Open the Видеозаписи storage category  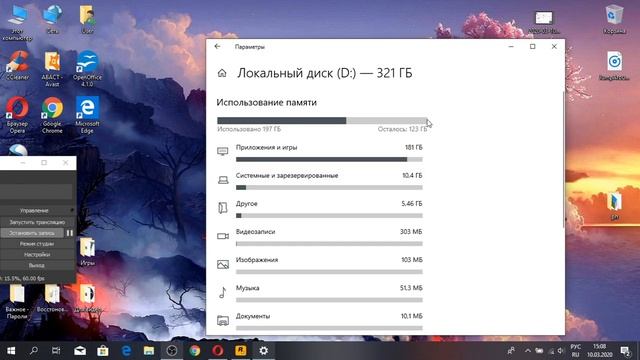coord(320,237)
